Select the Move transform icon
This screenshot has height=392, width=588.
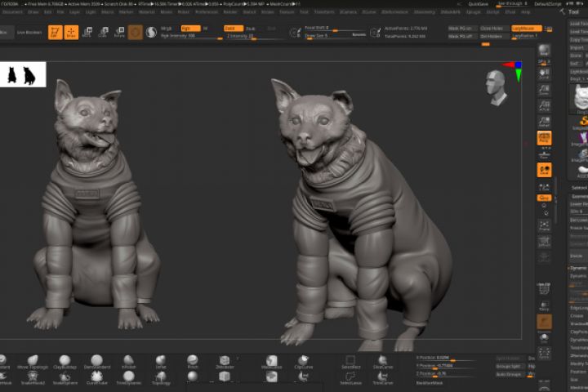coord(87,33)
